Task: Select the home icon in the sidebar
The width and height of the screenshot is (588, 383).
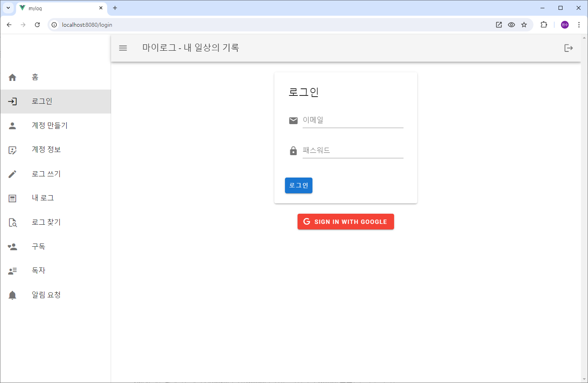Action: click(12, 77)
